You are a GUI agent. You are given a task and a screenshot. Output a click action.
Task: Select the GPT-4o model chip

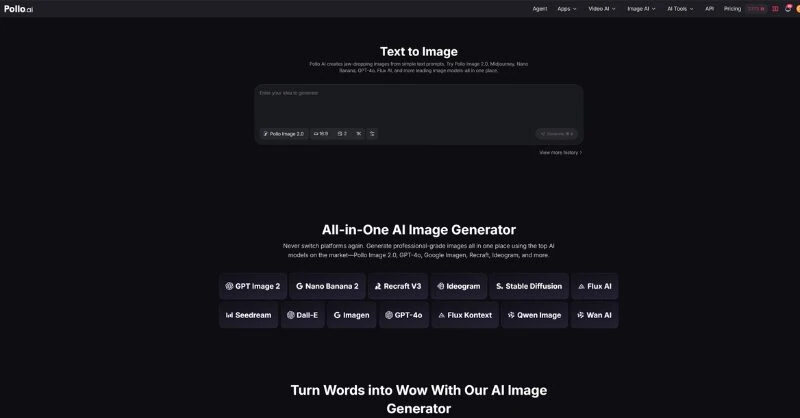pos(404,315)
